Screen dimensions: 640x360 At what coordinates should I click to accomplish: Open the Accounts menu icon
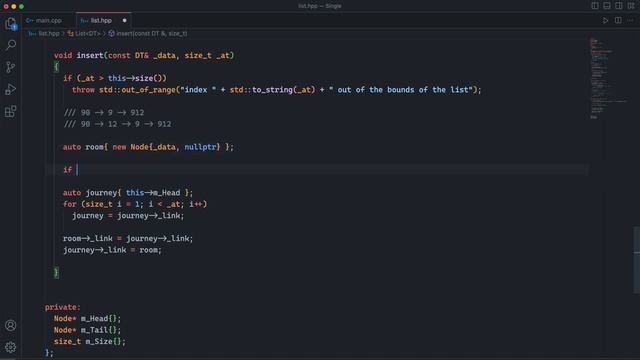click(x=11, y=325)
